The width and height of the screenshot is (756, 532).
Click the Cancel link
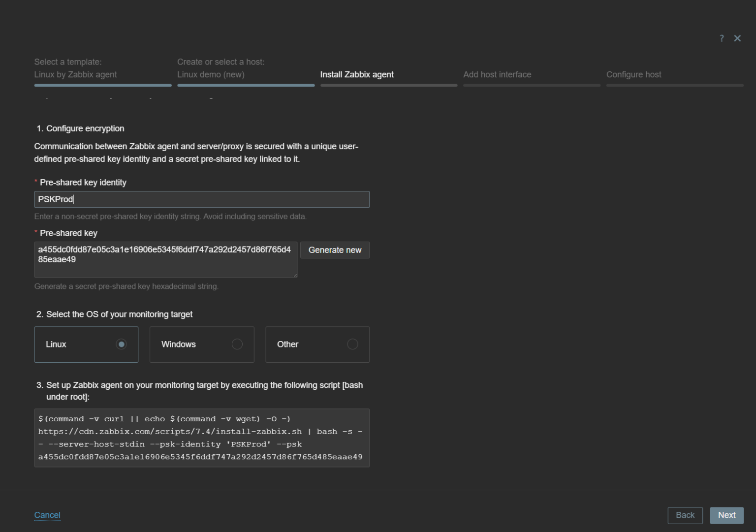(47, 515)
